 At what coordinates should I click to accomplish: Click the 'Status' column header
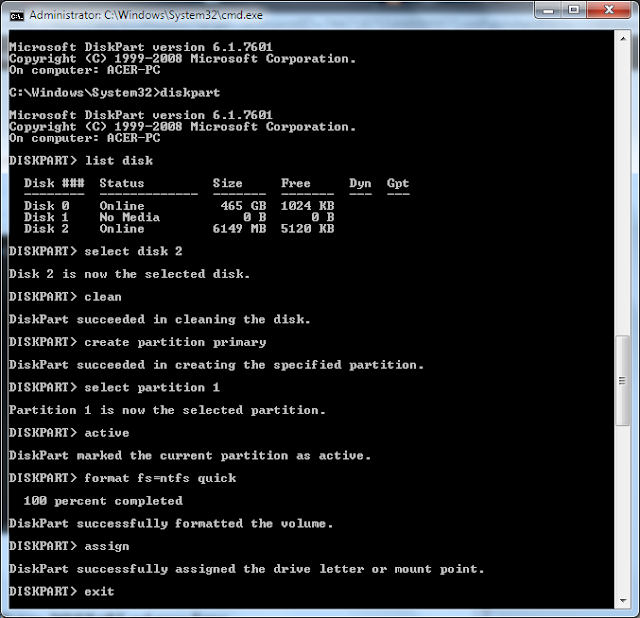tap(122, 183)
